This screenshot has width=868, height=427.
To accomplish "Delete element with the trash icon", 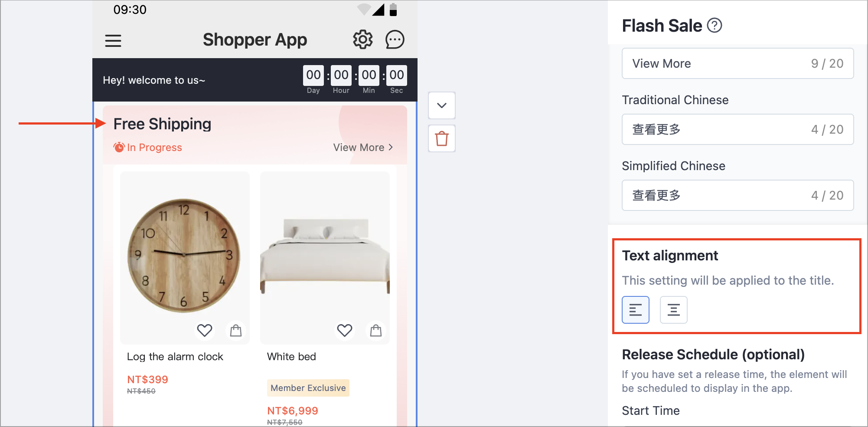I will pos(442,139).
